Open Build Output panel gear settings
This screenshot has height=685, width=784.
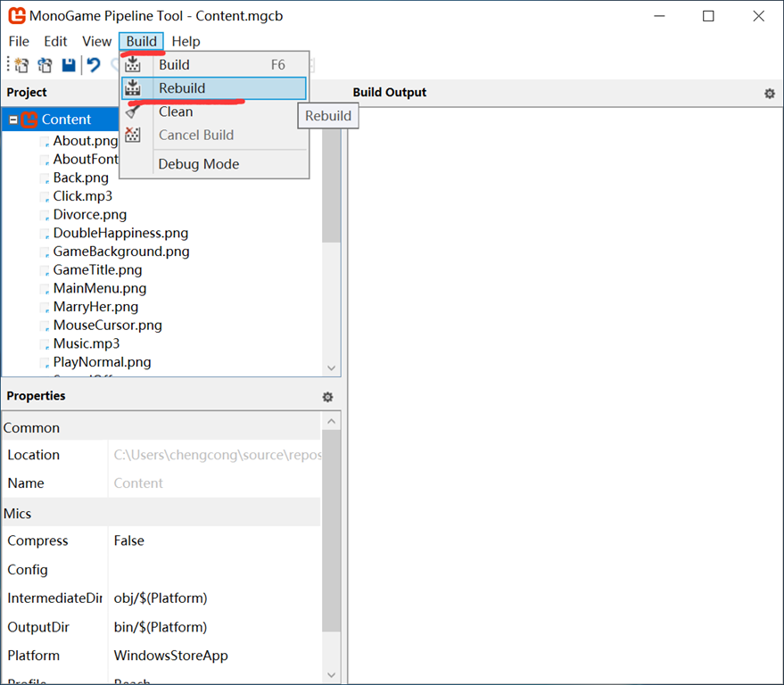(769, 94)
